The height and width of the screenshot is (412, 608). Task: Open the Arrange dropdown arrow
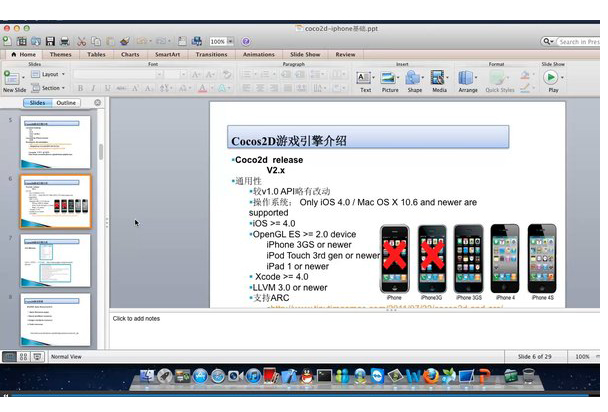(x=476, y=78)
